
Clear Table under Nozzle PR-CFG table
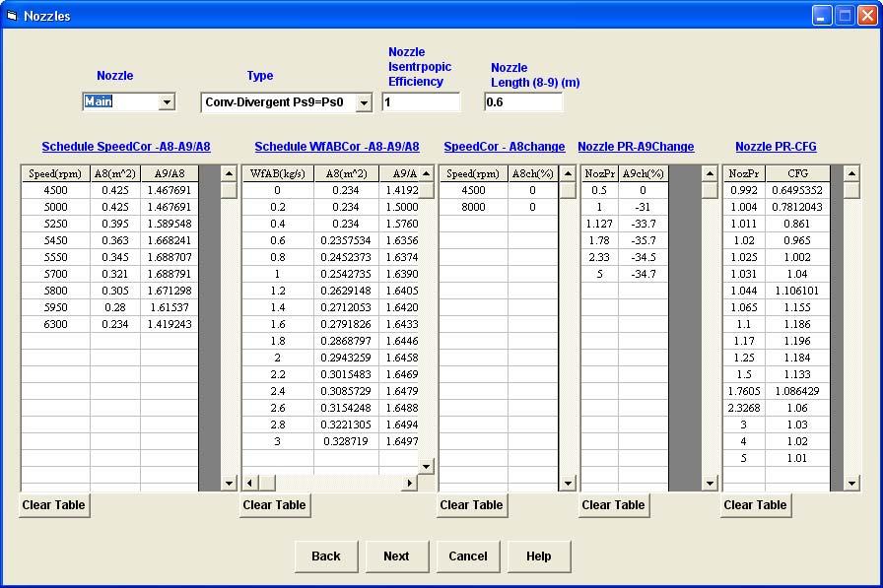[756, 505]
